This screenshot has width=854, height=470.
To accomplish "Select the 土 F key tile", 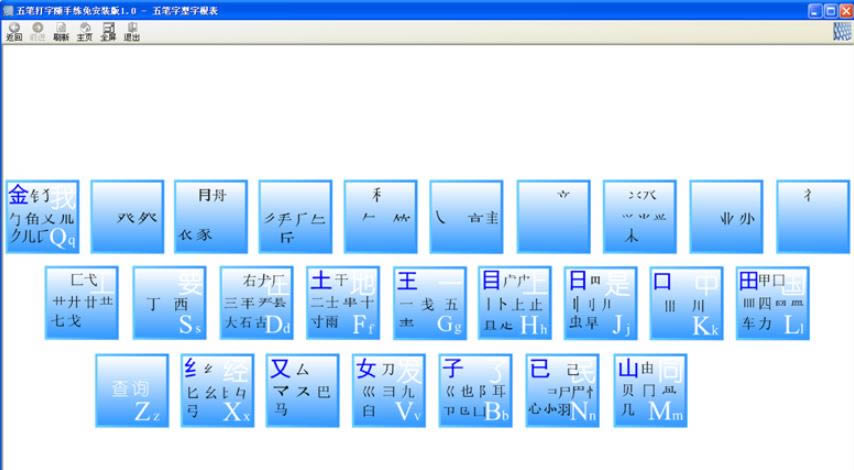I will pyautogui.click(x=342, y=303).
